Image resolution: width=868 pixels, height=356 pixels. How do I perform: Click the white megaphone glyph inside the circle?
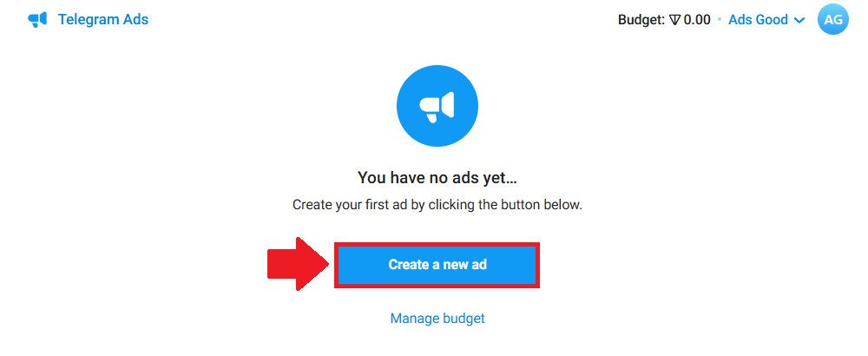pos(437,106)
